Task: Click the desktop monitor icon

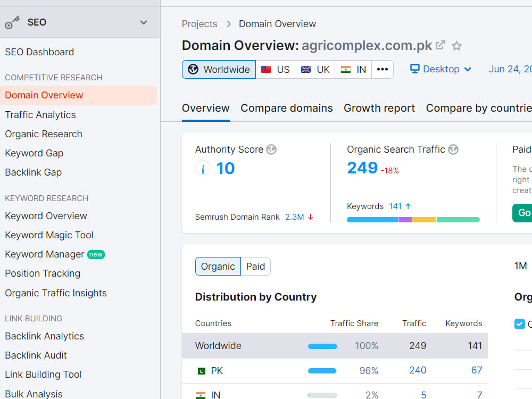Action: tap(414, 69)
